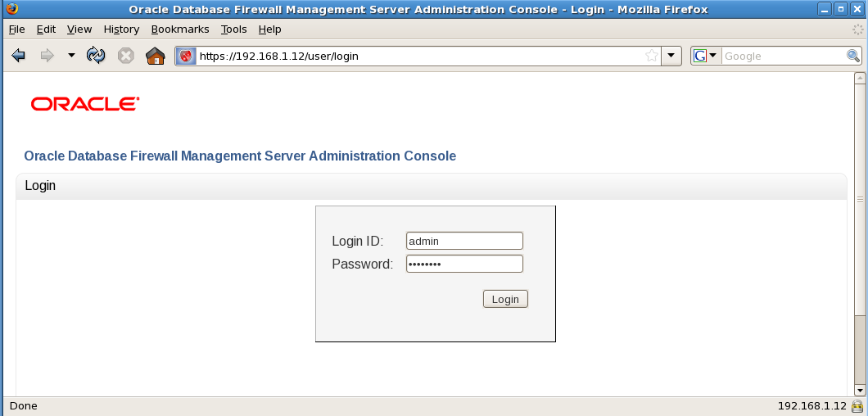Click the Back navigation arrow
The width and height of the screenshot is (868, 416).
(x=19, y=56)
